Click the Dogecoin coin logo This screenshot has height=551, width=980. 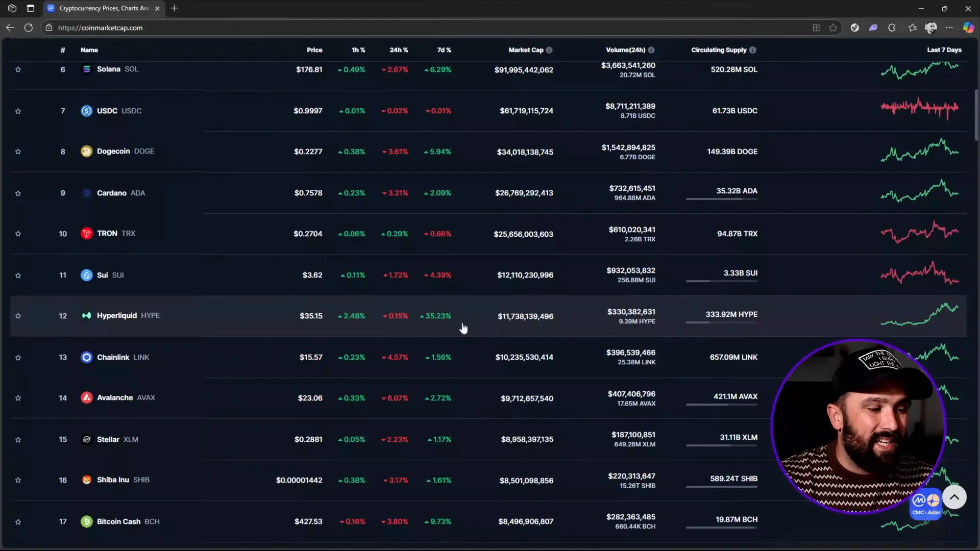(x=87, y=151)
